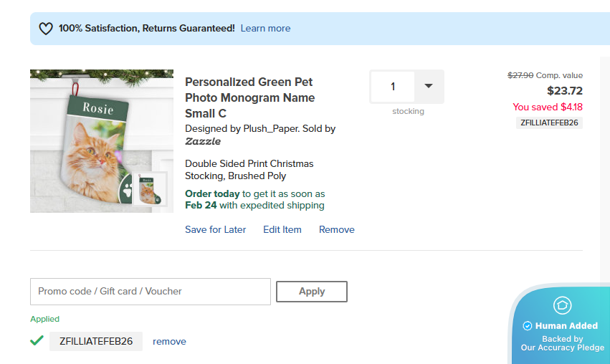Click Learn more in the returns banner
610x364 pixels.
click(x=265, y=29)
